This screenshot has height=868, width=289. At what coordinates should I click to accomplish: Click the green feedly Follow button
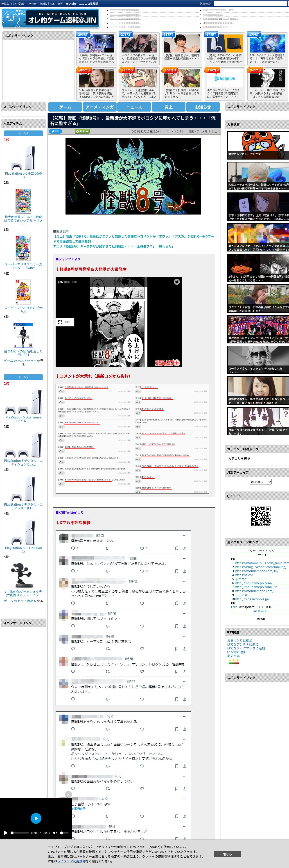coord(82,131)
